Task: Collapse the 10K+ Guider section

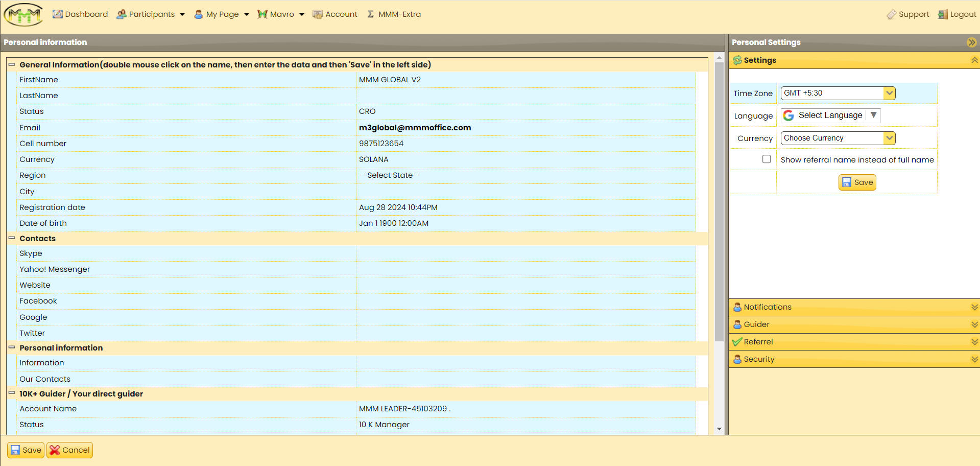Action: [12, 393]
